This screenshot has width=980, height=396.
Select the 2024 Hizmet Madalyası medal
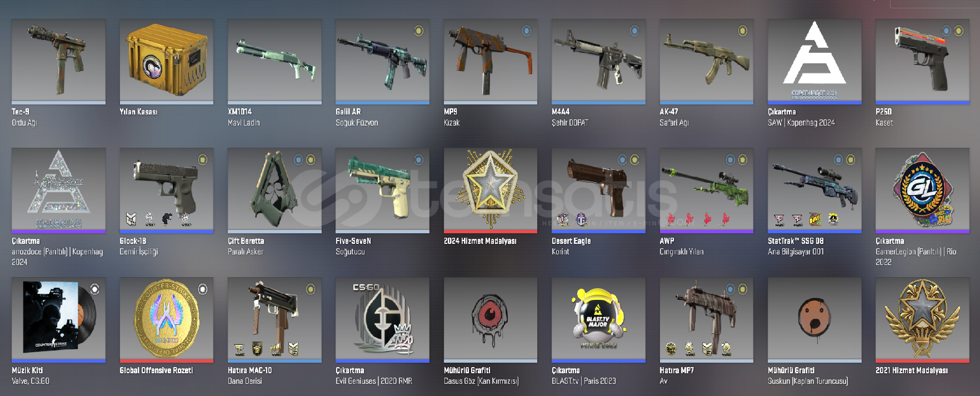pyautogui.click(x=490, y=191)
